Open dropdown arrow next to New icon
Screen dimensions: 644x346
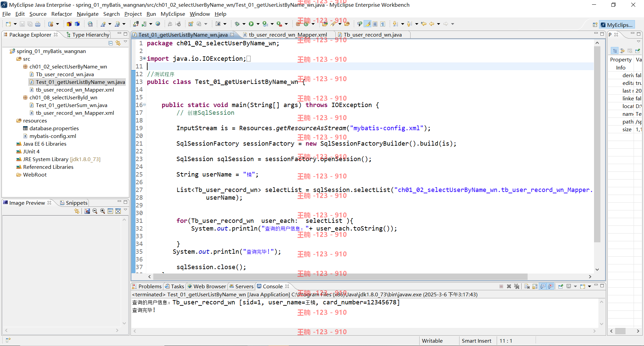15,24
